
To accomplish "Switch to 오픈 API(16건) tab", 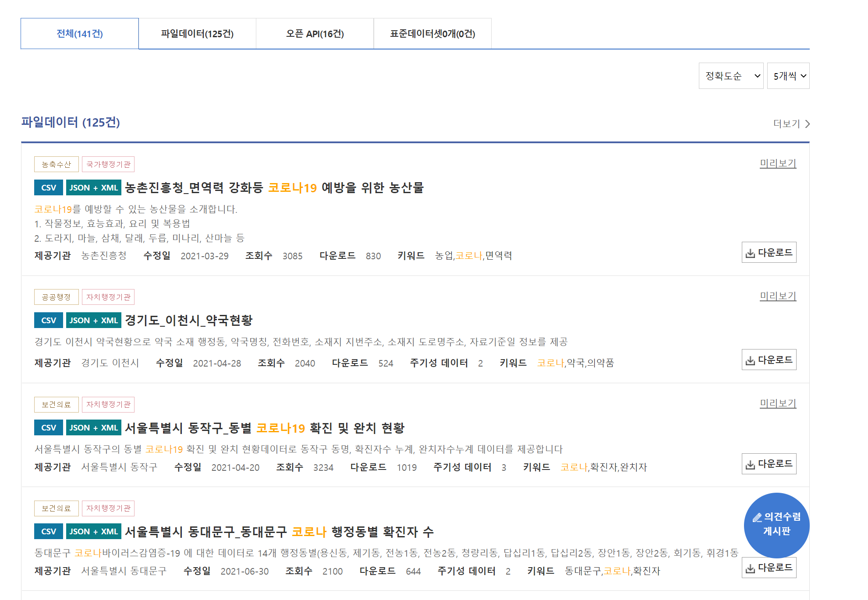I will [315, 34].
